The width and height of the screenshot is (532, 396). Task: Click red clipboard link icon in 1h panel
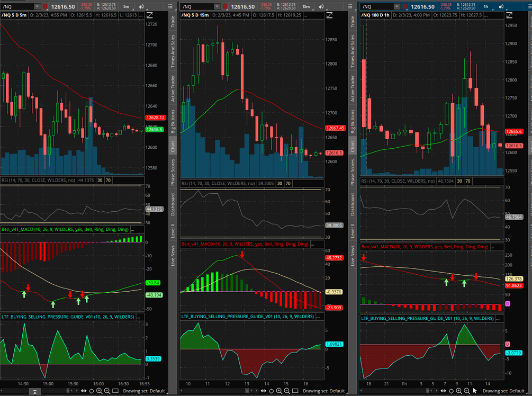tap(405, 6)
